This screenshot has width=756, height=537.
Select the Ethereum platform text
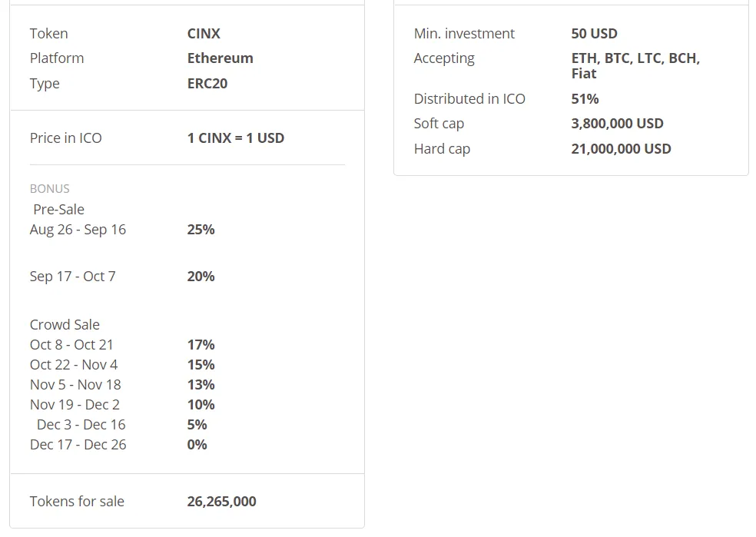[220, 58]
